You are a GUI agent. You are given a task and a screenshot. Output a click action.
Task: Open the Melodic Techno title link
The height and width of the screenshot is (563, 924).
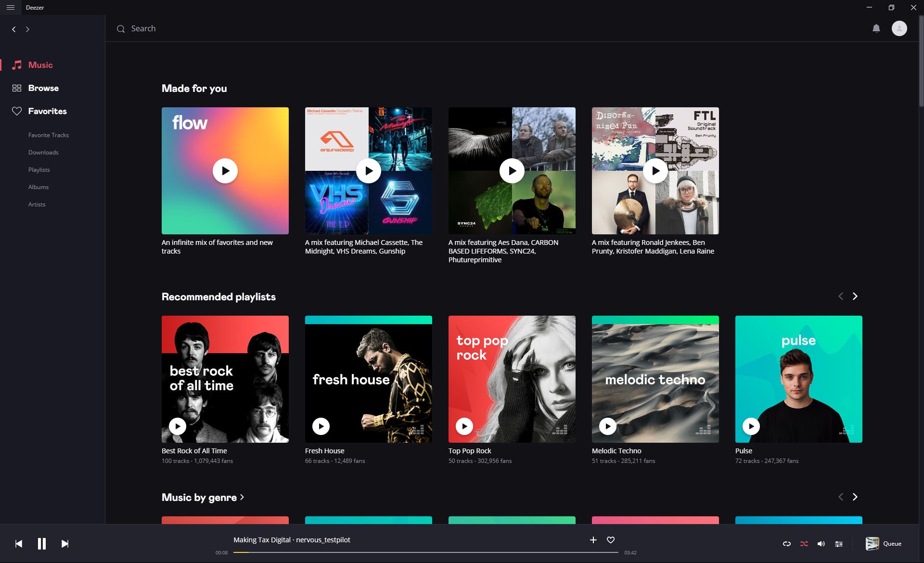pos(616,451)
